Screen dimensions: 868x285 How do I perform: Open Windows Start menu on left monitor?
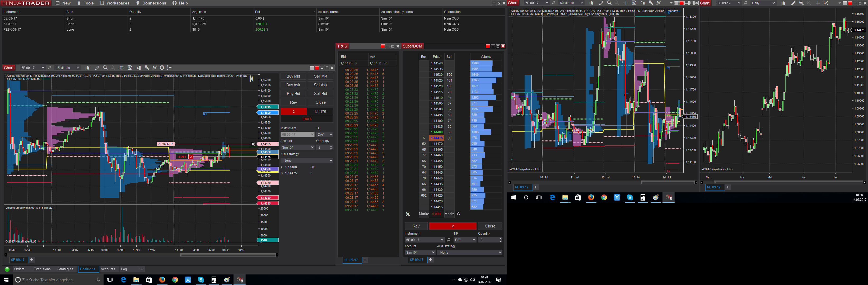point(6,280)
